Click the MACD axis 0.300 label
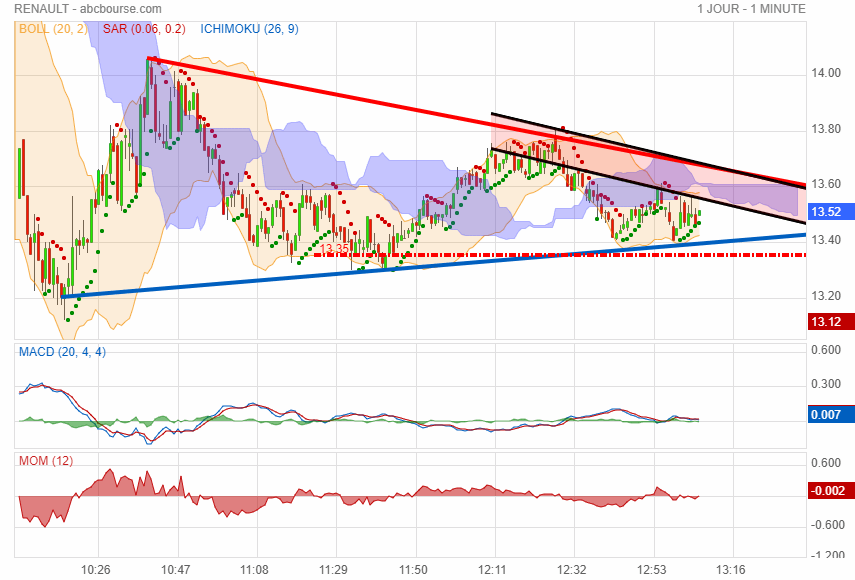The image size is (855, 580). pyautogui.click(x=826, y=384)
